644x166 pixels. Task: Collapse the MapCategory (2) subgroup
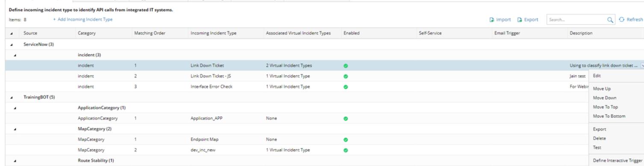tap(15, 129)
